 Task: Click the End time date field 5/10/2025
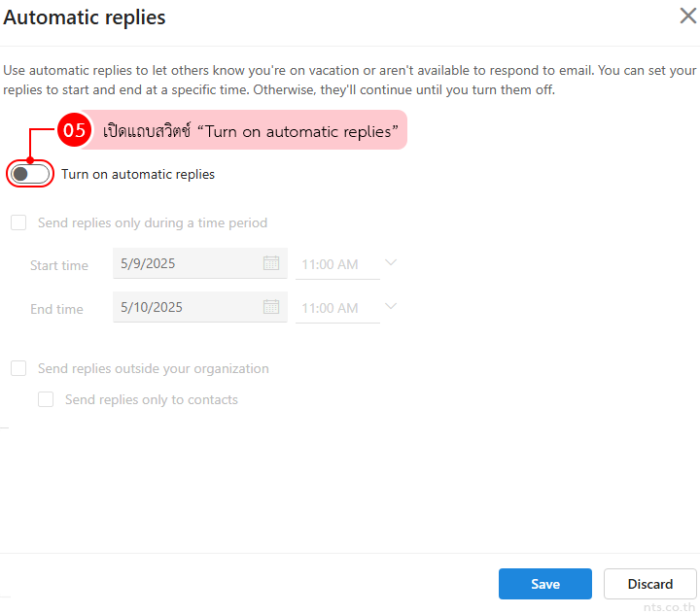click(x=200, y=307)
